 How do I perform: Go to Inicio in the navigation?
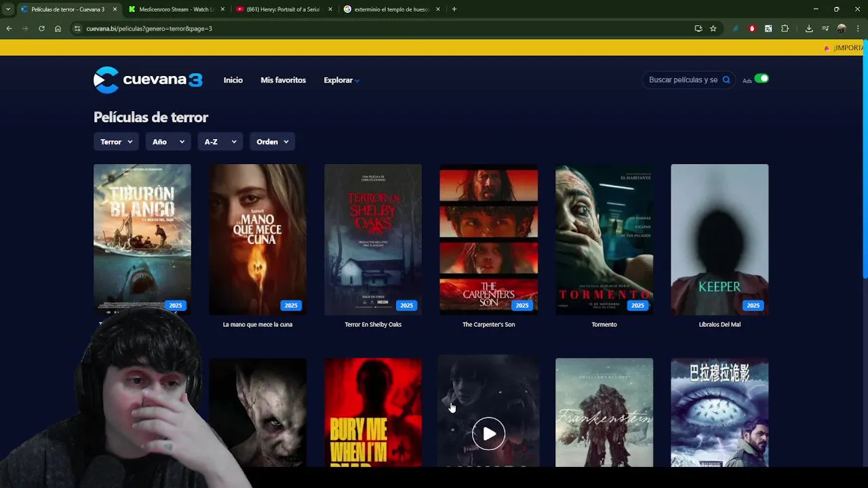click(x=233, y=80)
